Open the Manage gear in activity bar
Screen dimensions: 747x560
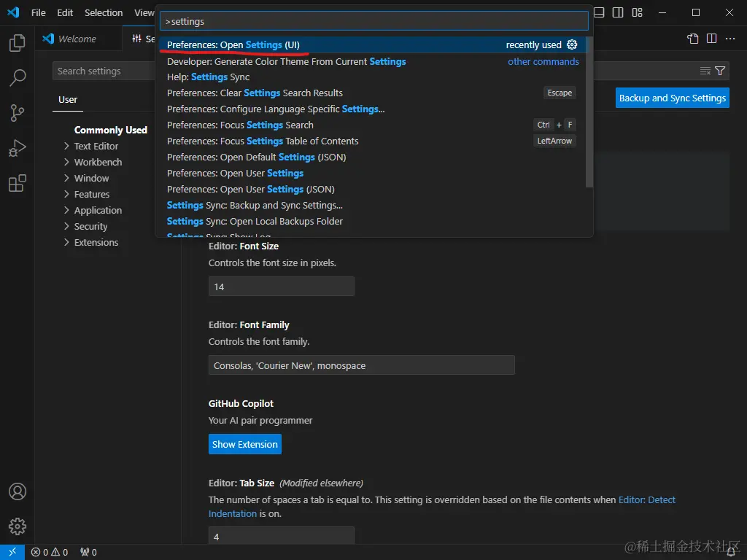[x=18, y=526]
